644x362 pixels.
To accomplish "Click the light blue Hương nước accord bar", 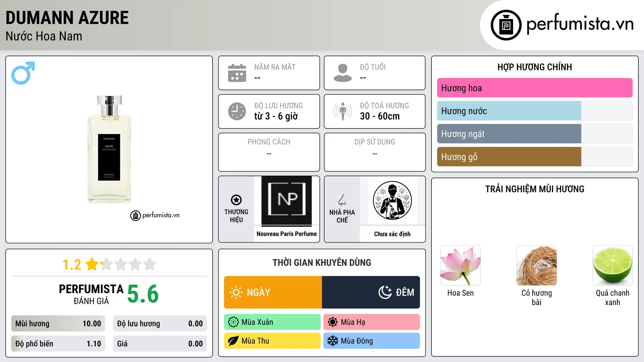I will pyautogui.click(x=509, y=111).
